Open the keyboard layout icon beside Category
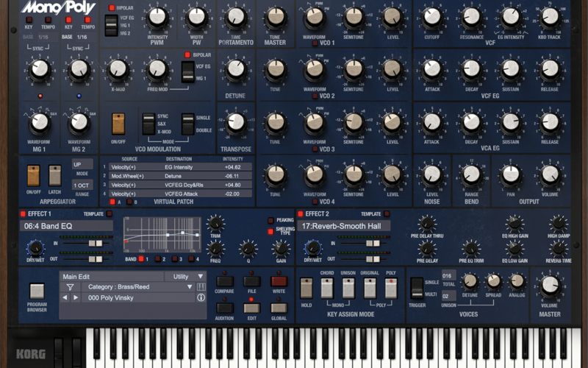 coord(201,287)
